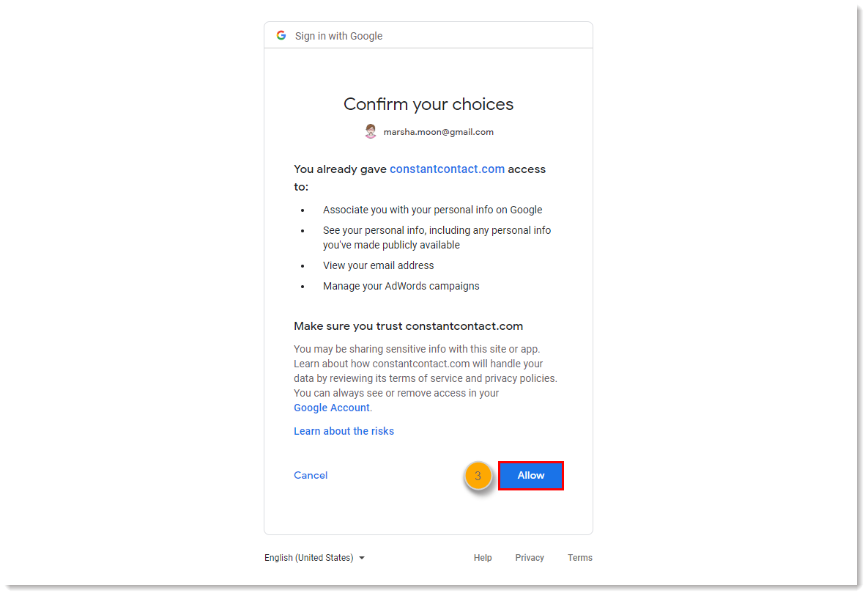Select the Manage your AdWords campaigns item
The width and height of the screenshot is (868, 596).
tap(401, 286)
